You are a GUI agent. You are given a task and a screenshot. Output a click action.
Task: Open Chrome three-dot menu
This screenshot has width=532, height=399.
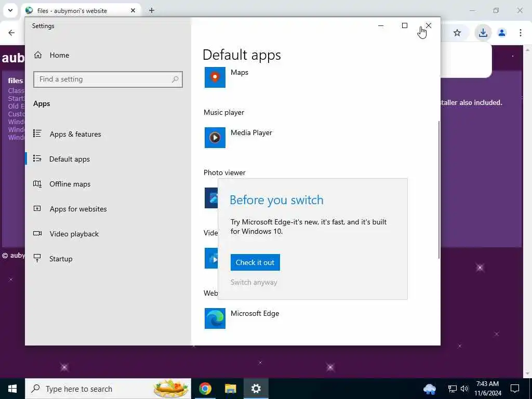[x=521, y=33]
